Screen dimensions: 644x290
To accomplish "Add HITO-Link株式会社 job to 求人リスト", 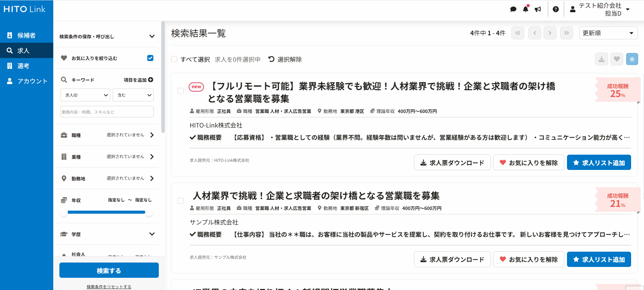I will click(x=599, y=162).
